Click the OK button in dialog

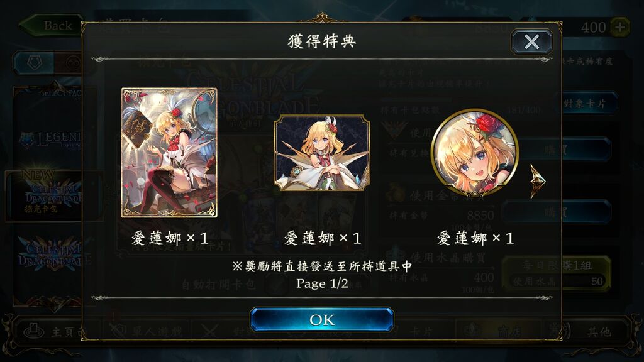(322, 319)
